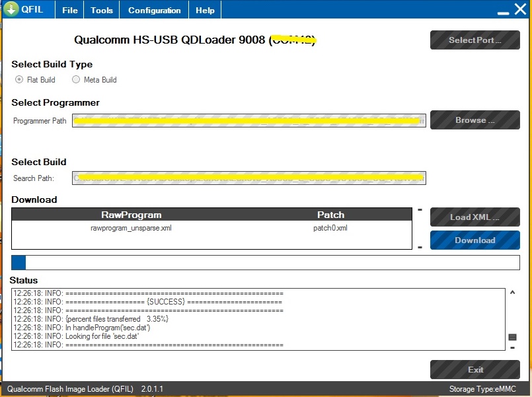The image size is (532, 397).
Task: Minimize the QFIL window
Action: tap(502, 10)
